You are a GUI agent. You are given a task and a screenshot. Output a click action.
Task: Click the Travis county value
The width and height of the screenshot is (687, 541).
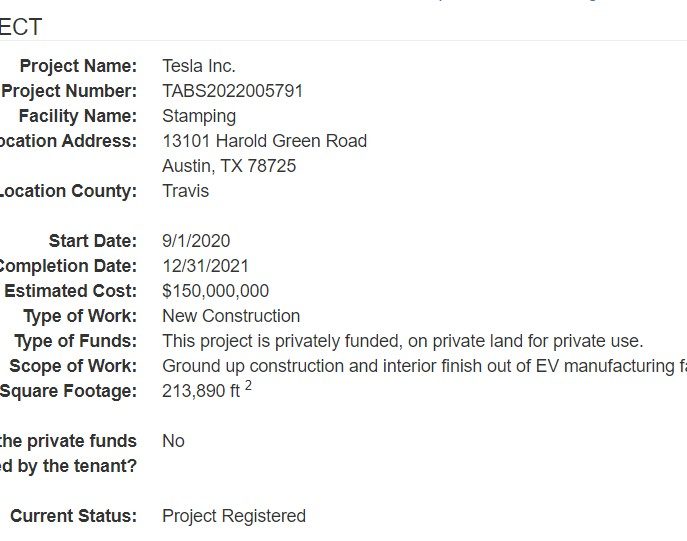[186, 191]
